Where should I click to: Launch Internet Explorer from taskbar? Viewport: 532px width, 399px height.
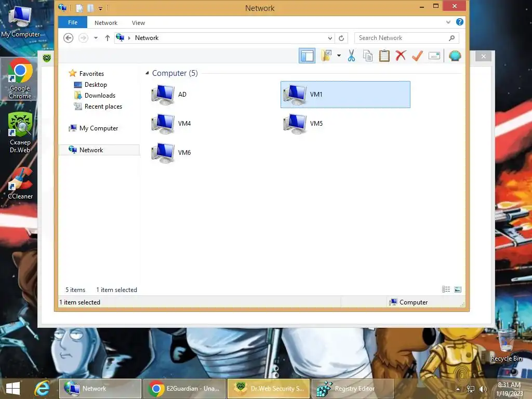42,389
